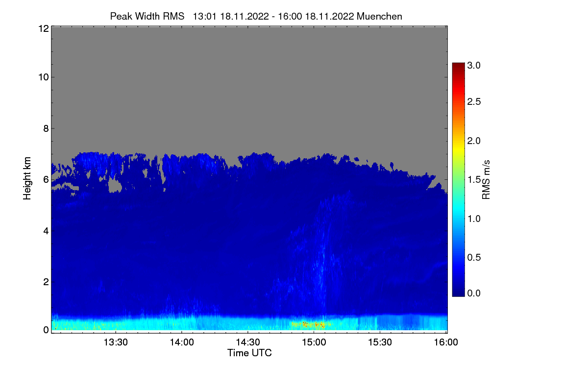Click the height axis label 12
The width and height of the screenshot is (588, 392).
pyautogui.click(x=43, y=28)
